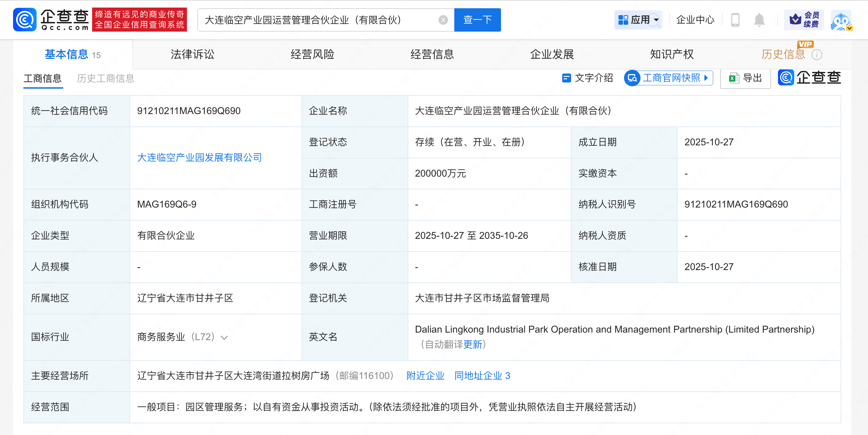Open notifications bell icon
Viewport: 868px width, 435px height.
759,20
